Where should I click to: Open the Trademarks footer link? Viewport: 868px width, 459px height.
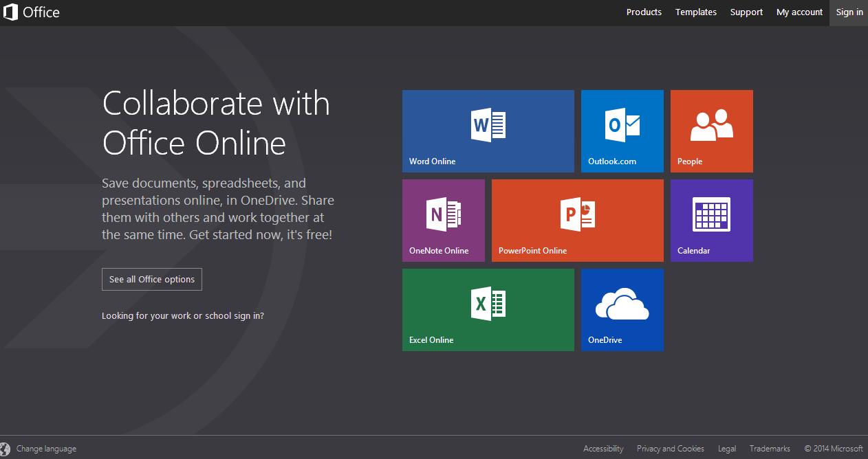click(x=770, y=449)
